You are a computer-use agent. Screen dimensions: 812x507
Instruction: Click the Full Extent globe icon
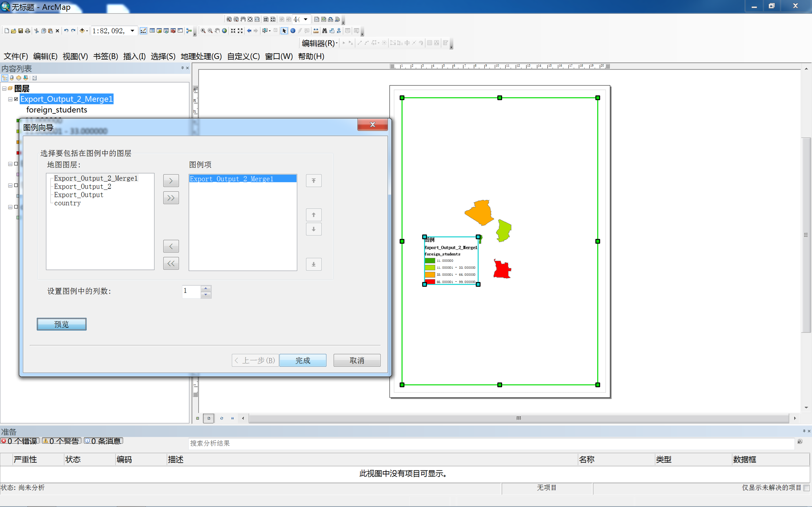224,31
